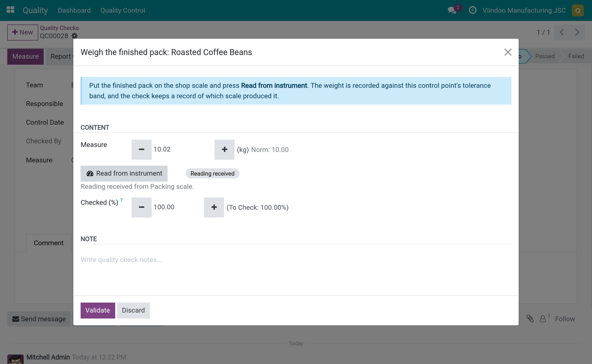Click the Quality app title

[36, 10]
